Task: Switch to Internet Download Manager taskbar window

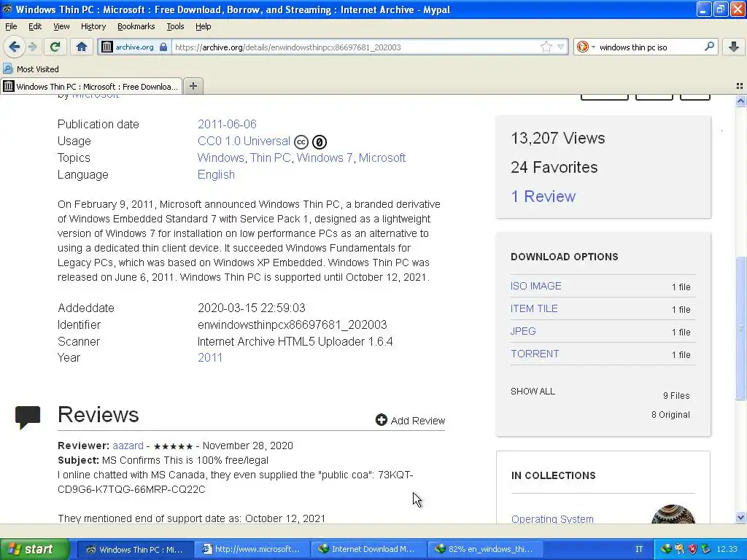Action: pos(368,549)
